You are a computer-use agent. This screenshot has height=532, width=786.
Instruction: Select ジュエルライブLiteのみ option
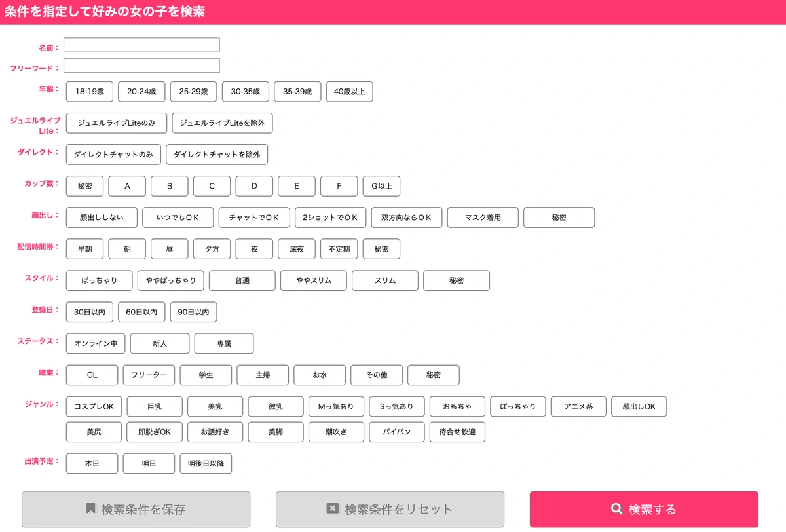117,123
